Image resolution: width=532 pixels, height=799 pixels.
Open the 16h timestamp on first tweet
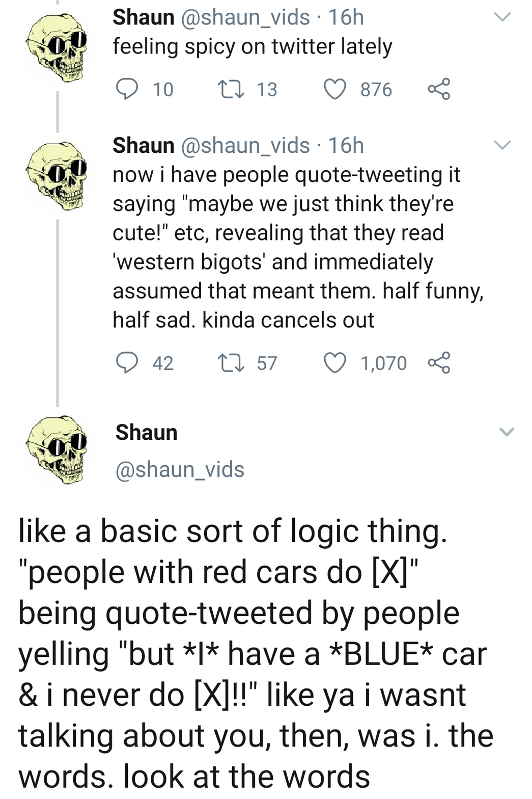pyautogui.click(x=346, y=17)
